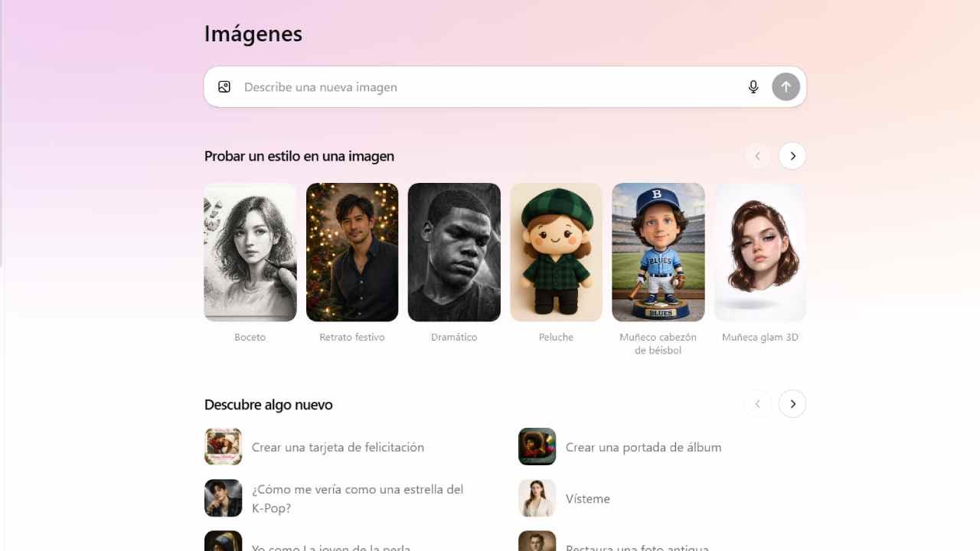Screen dimensions: 980x551
Task: Click the old photo restoration thumbnail
Action: pyautogui.click(x=537, y=543)
